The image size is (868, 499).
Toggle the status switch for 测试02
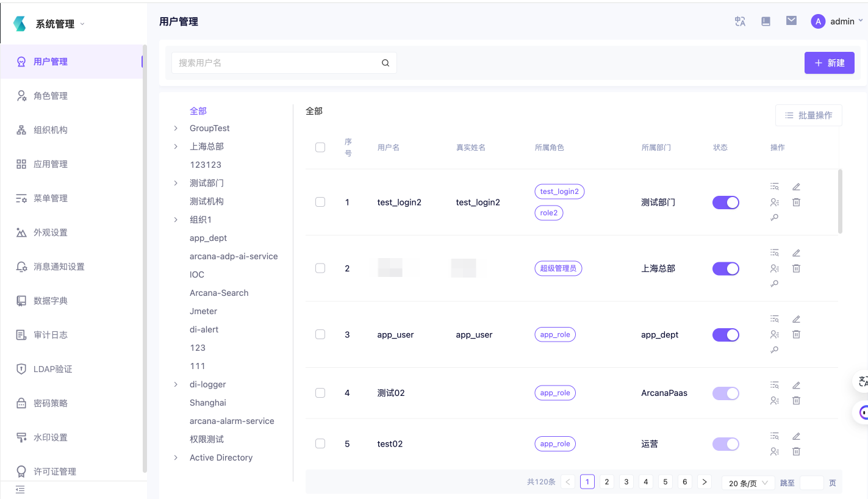726,393
